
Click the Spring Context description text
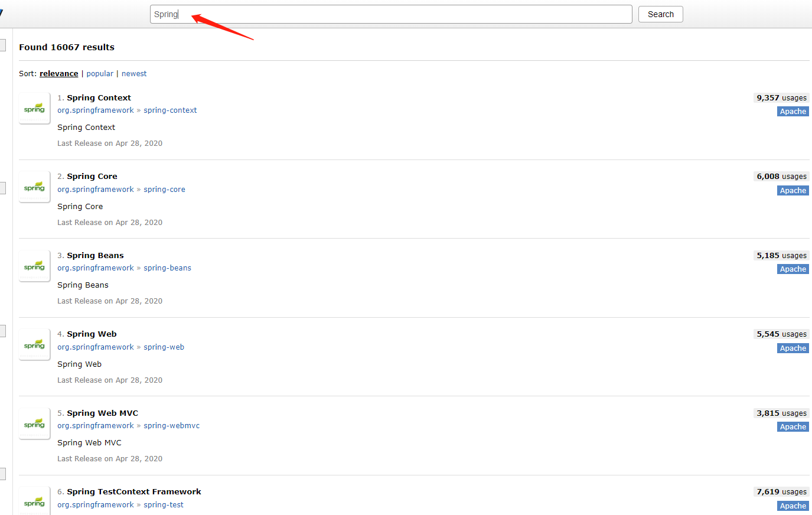86,128
